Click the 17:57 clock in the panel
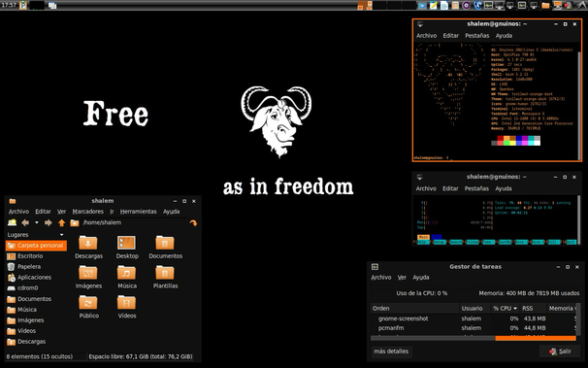This screenshot has width=588, height=368. [9, 5]
